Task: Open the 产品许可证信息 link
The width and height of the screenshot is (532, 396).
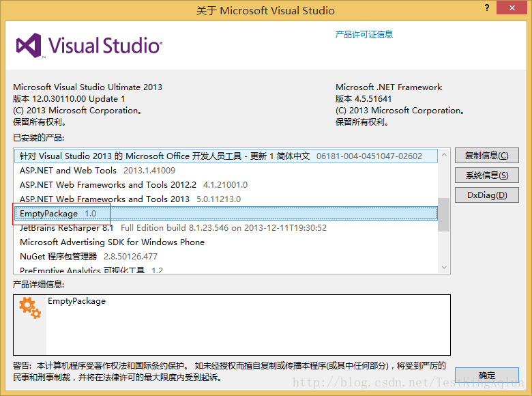Action: 364,34
